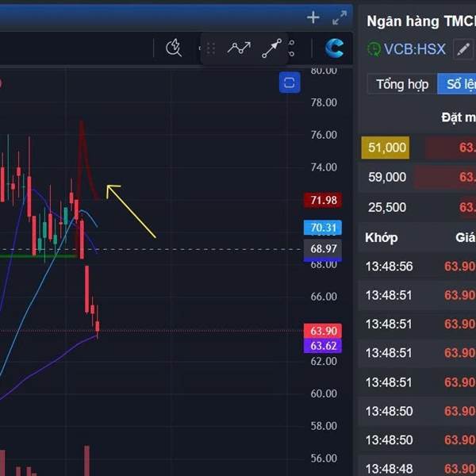Viewport: 476px width, 476px height.
Task: Click the purple 63.62 indicator label
Action: pos(323,346)
